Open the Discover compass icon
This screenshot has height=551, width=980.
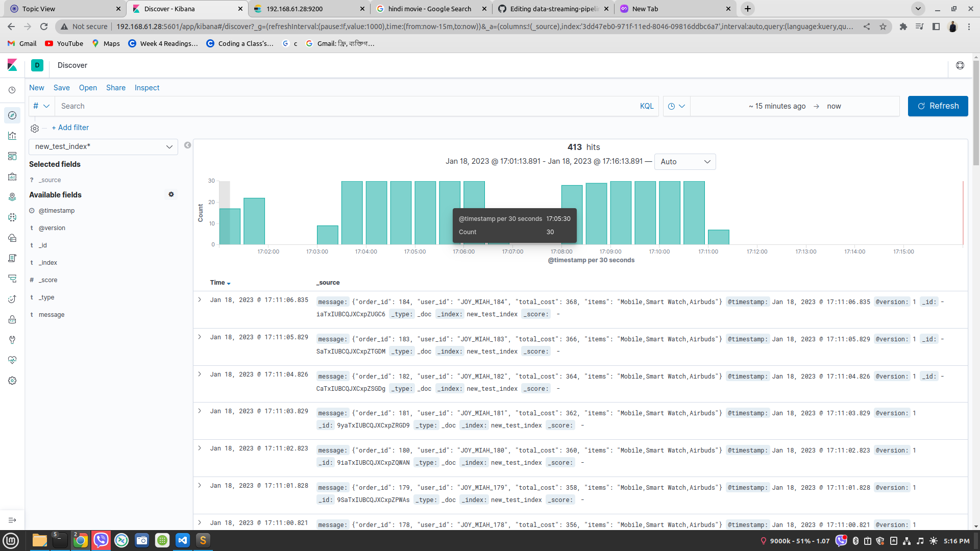[x=12, y=115]
